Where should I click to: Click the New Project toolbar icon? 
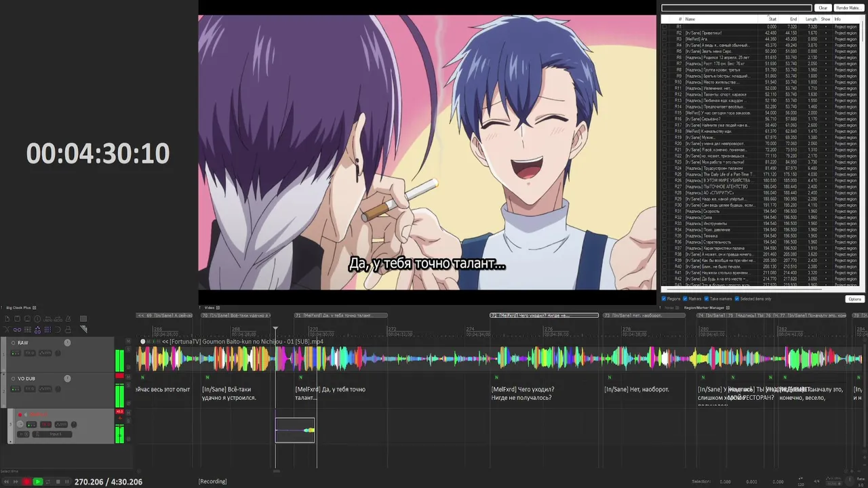tap(7, 319)
